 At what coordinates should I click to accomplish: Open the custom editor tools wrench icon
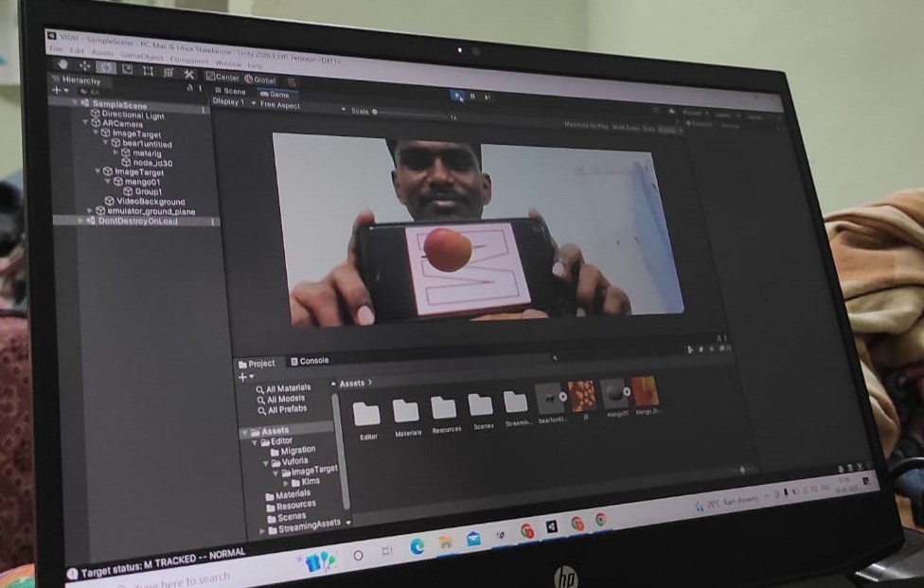(x=188, y=73)
